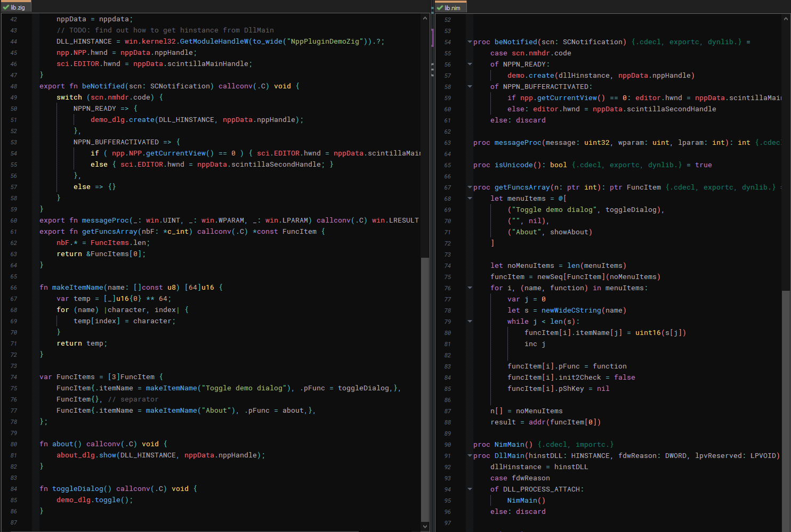
Task: Click 'SCNotification' in lib.nim
Action: (593, 42)
